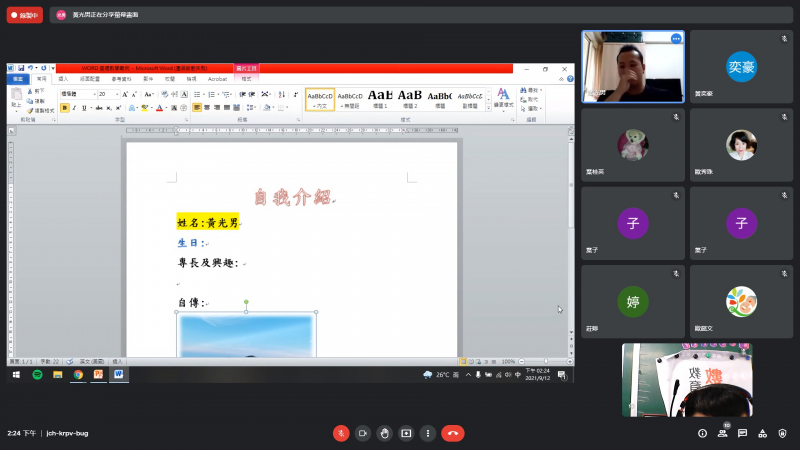This screenshot has width=800, height=450.
Task: Justify the paragraph text
Action: click(x=227, y=108)
